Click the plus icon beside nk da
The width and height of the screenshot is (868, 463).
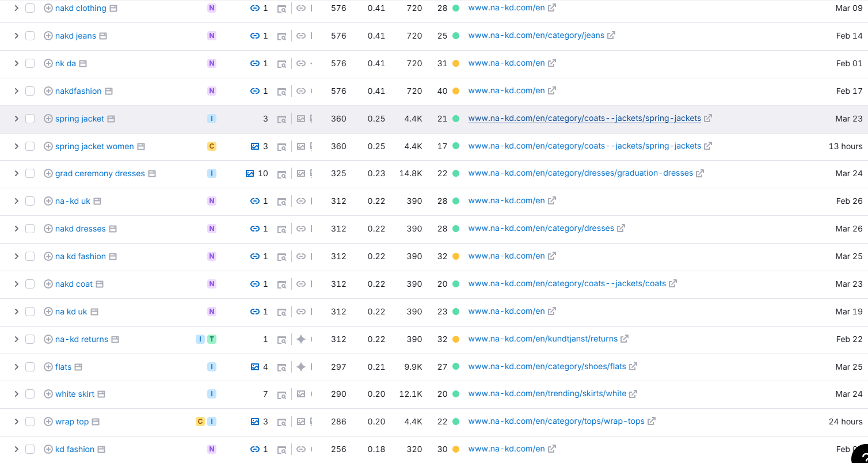click(48, 63)
